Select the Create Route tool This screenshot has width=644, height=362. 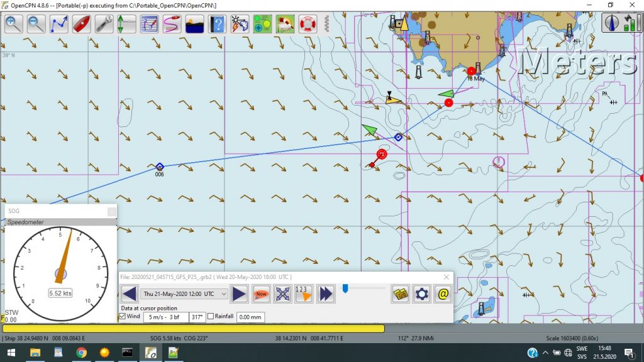(59, 24)
